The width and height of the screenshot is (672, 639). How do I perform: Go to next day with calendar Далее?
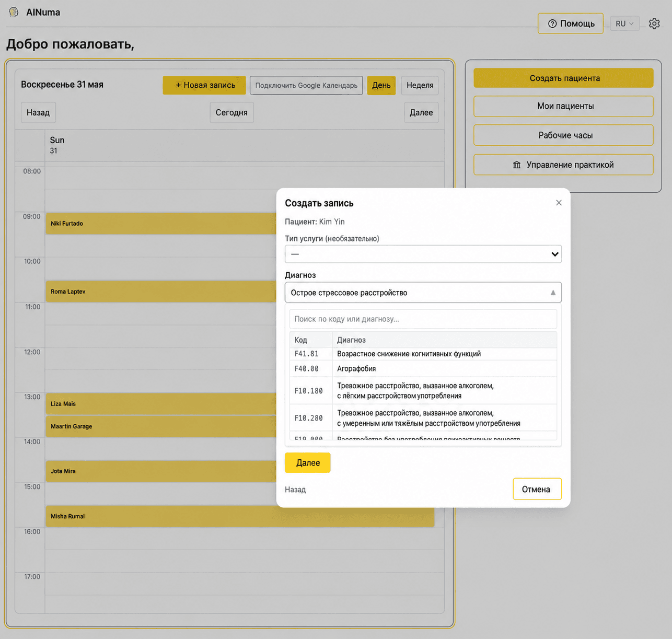[421, 112]
